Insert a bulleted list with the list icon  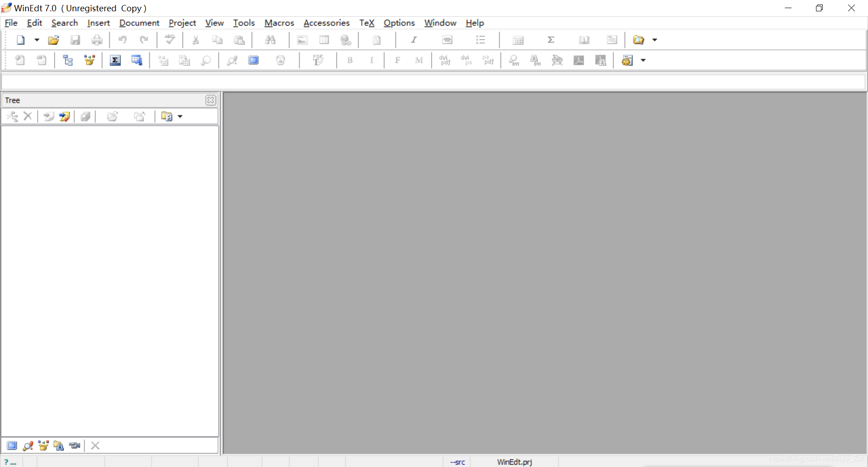[x=481, y=40]
